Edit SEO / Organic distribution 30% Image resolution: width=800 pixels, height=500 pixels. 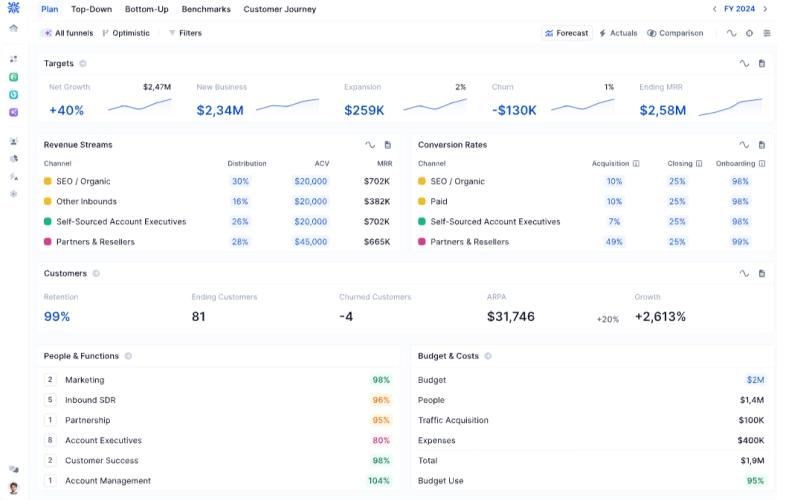240,181
